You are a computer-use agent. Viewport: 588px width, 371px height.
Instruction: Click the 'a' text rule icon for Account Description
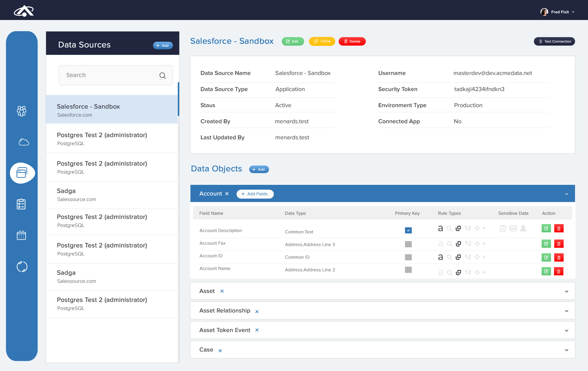[440, 228]
